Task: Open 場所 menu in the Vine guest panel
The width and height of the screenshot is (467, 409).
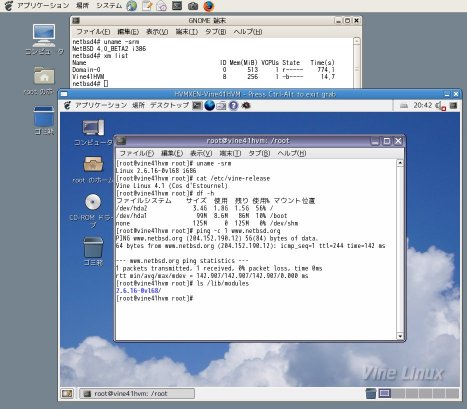Action: [x=138, y=105]
